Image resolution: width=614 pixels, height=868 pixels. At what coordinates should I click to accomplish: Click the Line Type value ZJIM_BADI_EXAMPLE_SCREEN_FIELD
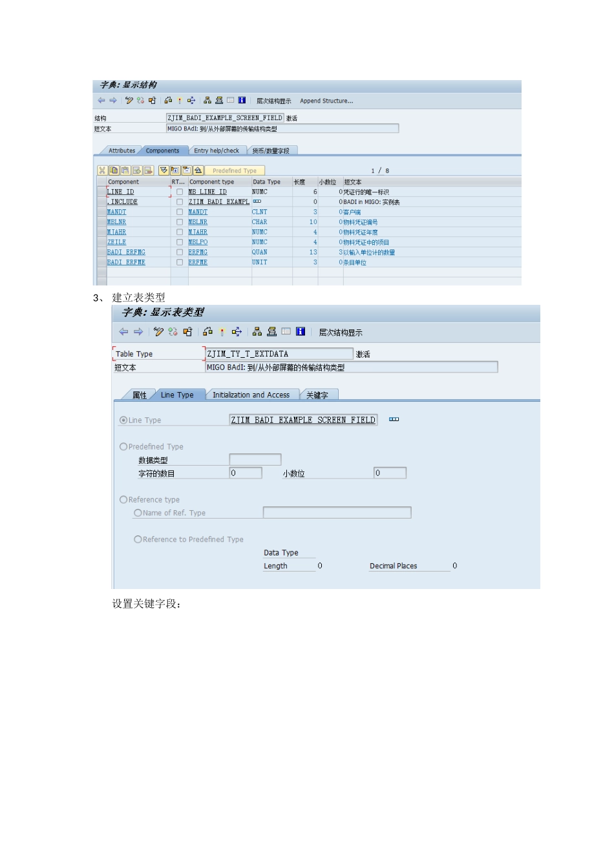pyautogui.click(x=303, y=420)
